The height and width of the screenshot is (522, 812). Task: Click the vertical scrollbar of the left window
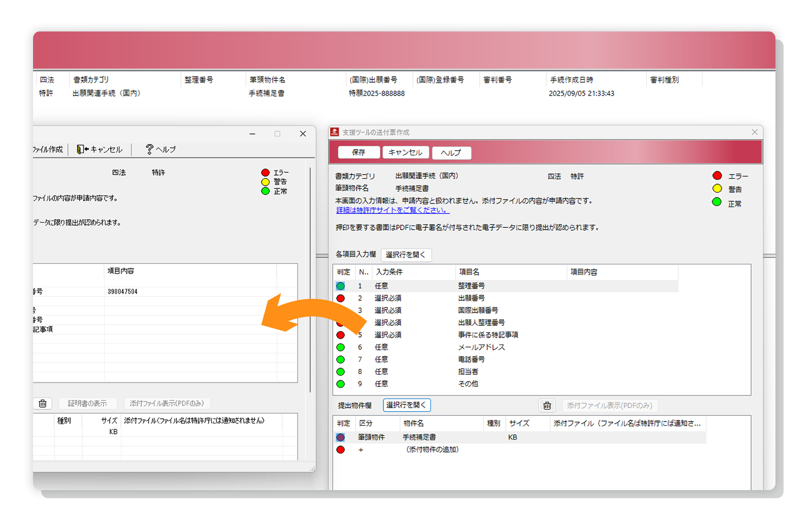(x=310, y=278)
